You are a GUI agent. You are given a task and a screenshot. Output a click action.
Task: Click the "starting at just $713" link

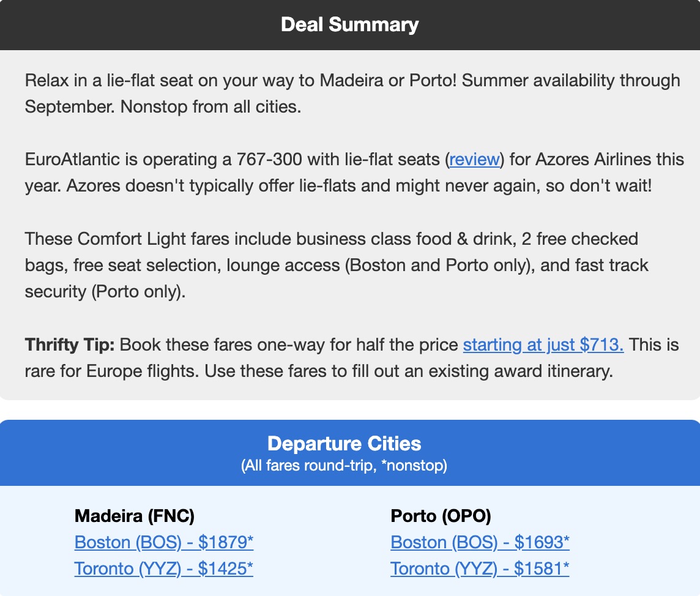tap(543, 345)
